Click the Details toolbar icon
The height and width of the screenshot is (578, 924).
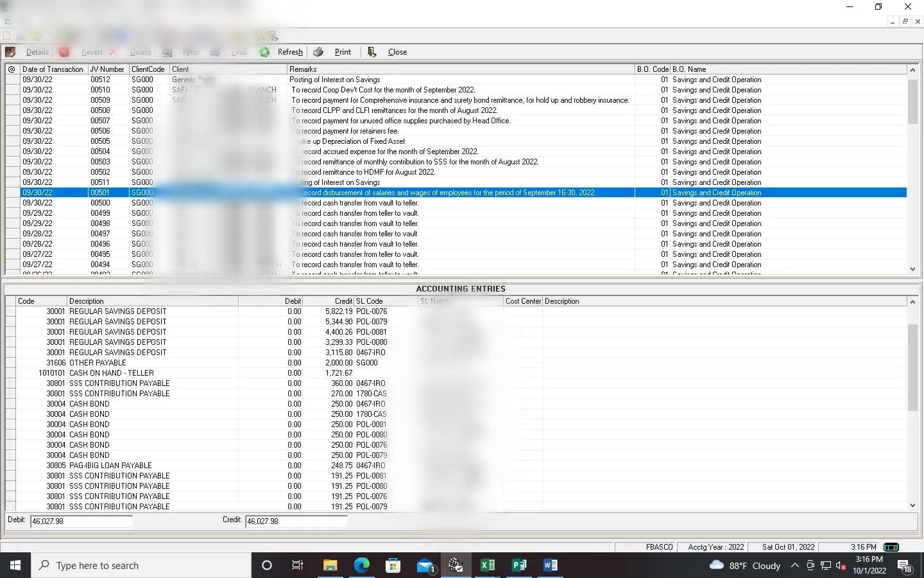click(x=10, y=52)
